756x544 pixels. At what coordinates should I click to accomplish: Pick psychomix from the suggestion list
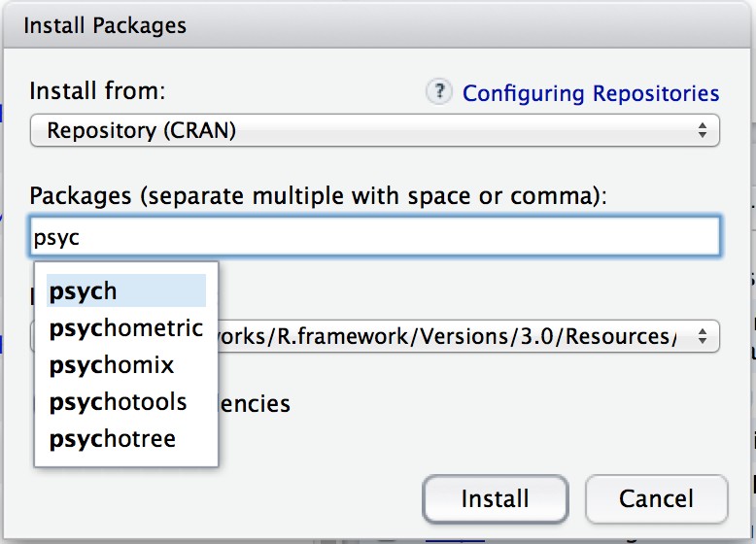(x=112, y=364)
